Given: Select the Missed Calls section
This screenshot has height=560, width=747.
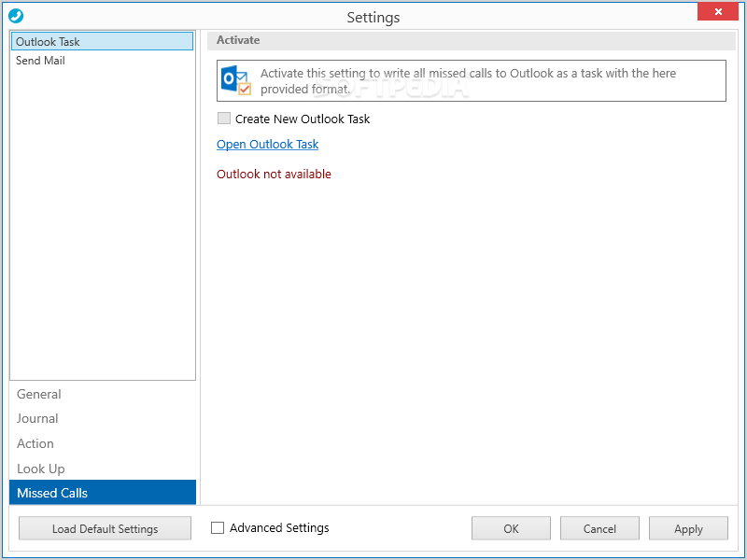Looking at the screenshot, I should [103, 493].
